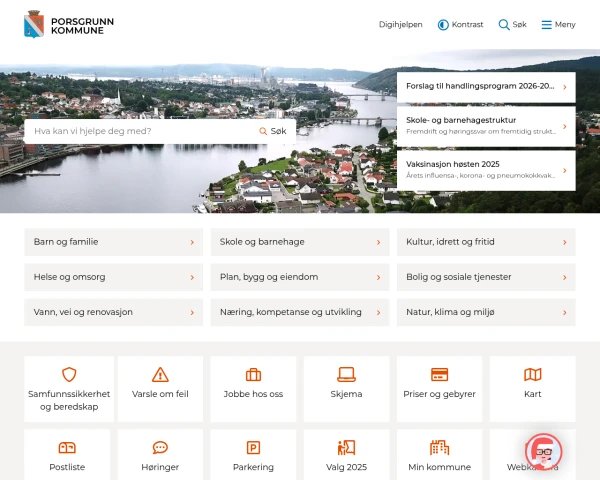Screen dimensions: 600x480
Task: Open the Samfunnssikkerhet og beredskap shield icon
Action: [x=69, y=375]
